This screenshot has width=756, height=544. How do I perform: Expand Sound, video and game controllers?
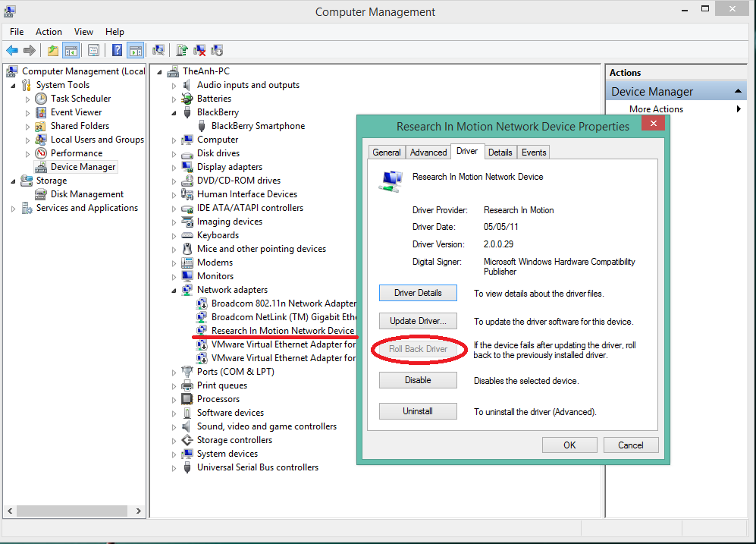click(174, 427)
